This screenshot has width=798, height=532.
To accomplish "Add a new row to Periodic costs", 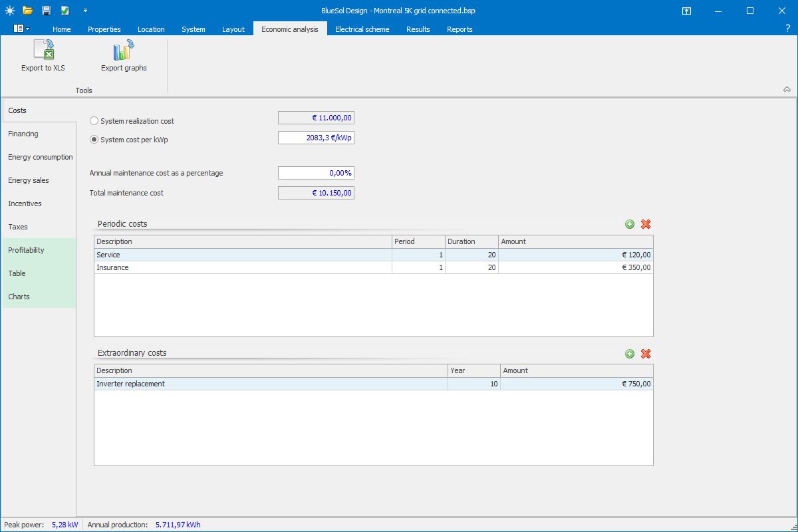I will click(630, 224).
